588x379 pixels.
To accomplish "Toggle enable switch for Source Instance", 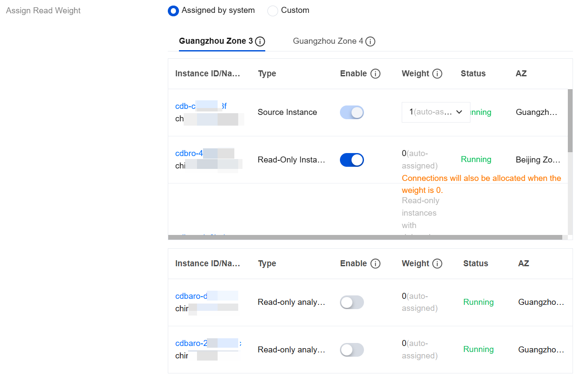I will [x=352, y=112].
